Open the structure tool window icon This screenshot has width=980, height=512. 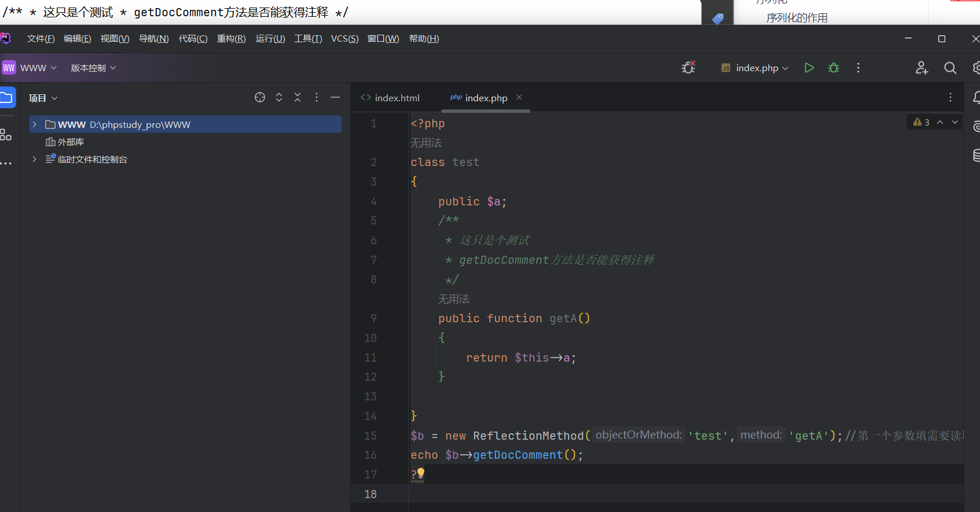tap(6, 135)
